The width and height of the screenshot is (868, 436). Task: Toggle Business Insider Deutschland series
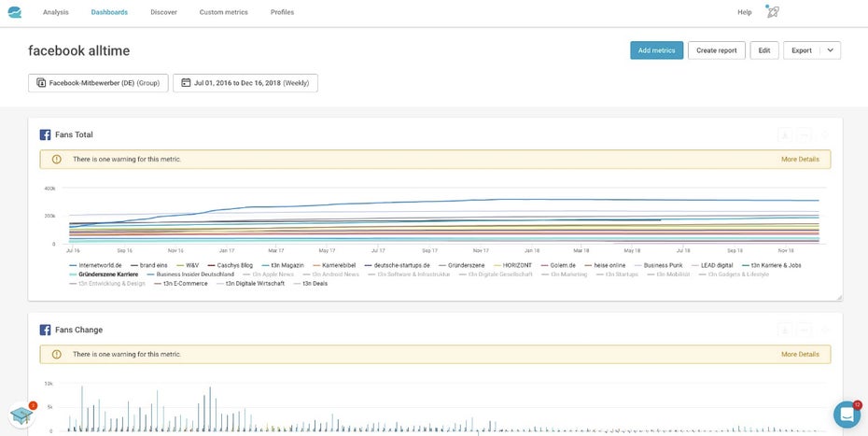pyautogui.click(x=190, y=274)
